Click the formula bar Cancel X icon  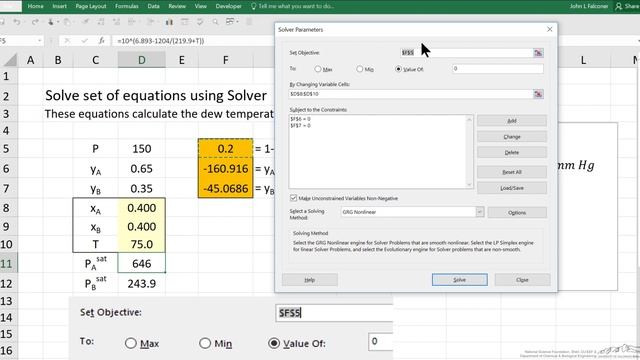point(67,40)
